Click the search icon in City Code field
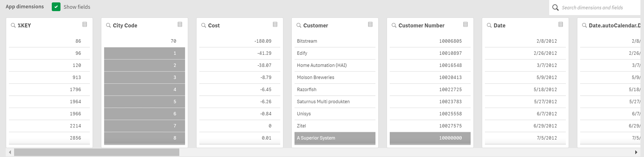The height and width of the screenshot is (157, 644). coord(108,25)
